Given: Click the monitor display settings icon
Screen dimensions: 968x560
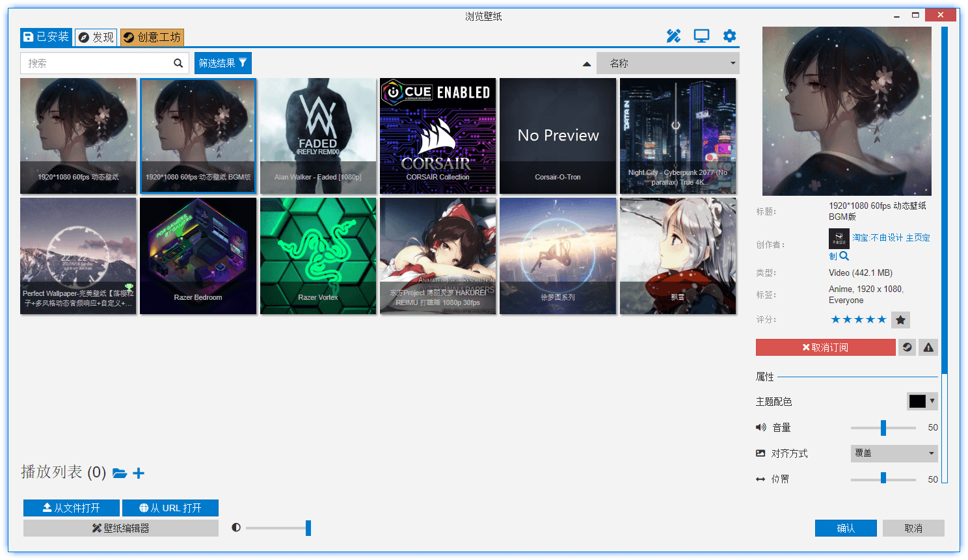Looking at the screenshot, I should pyautogui.click(x=701, y=36).
